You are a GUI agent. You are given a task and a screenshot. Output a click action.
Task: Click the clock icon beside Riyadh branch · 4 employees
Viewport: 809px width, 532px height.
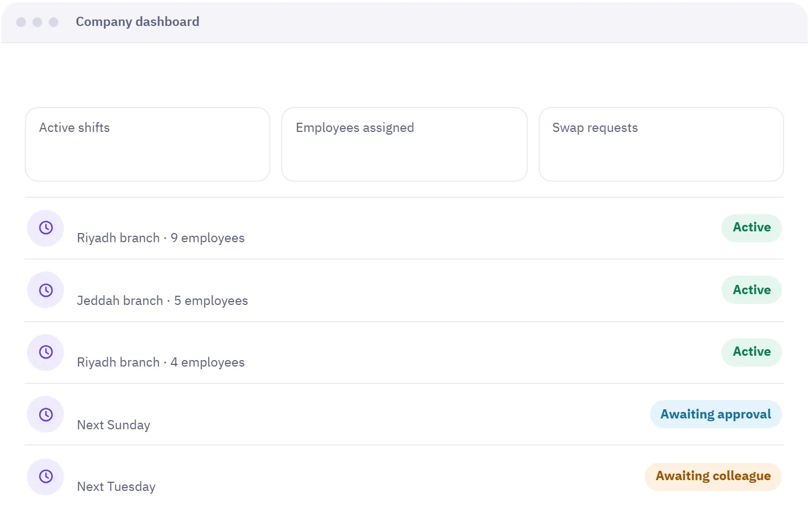coord(46,352)
